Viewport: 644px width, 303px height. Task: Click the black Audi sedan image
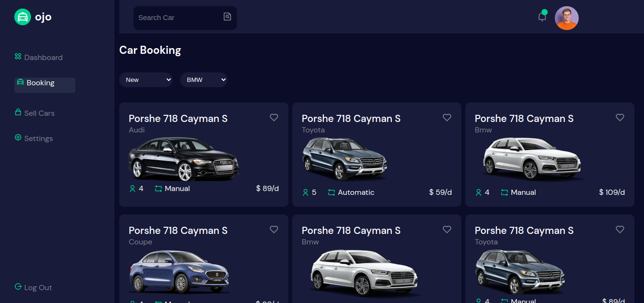click(184, 159)
